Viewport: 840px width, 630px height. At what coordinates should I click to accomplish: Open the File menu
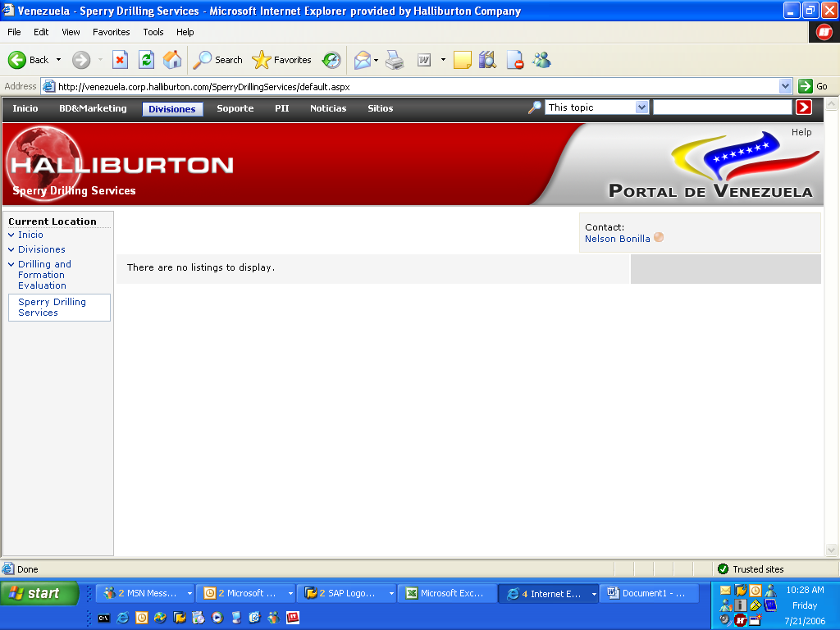click(14, 32)
